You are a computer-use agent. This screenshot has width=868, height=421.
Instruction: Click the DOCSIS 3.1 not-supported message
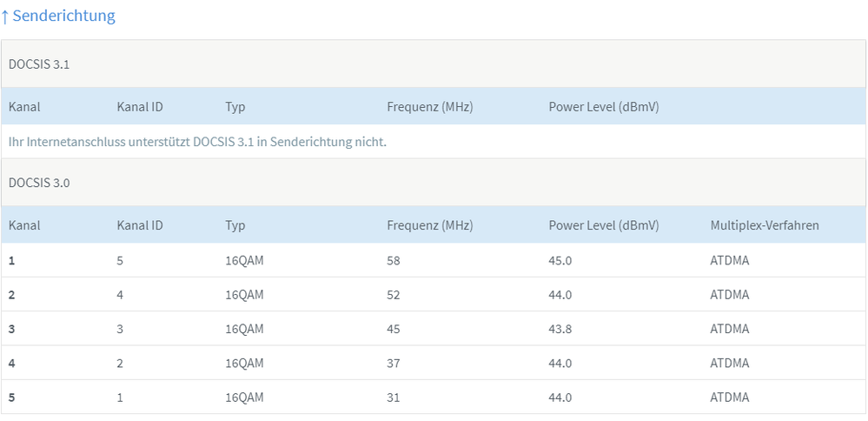tap(197, 142)
